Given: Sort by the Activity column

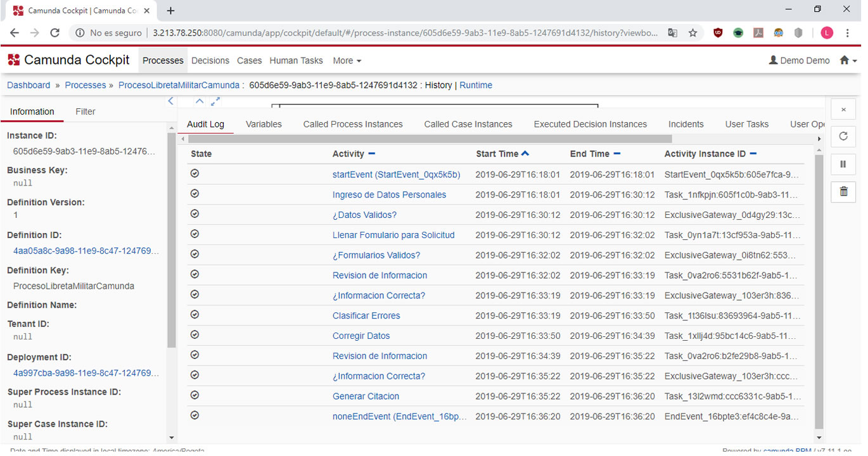Looking at the screenshot, I should point(354,154).
